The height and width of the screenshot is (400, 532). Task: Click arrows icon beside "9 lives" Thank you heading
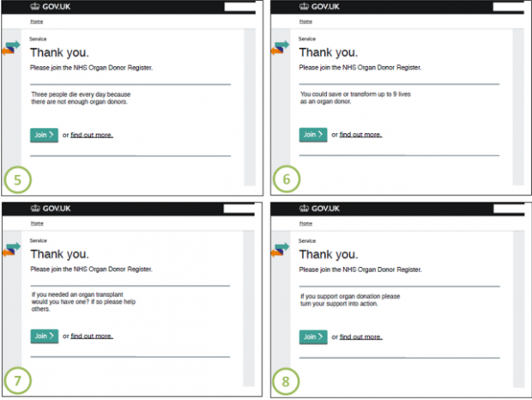tap(280, 48)
